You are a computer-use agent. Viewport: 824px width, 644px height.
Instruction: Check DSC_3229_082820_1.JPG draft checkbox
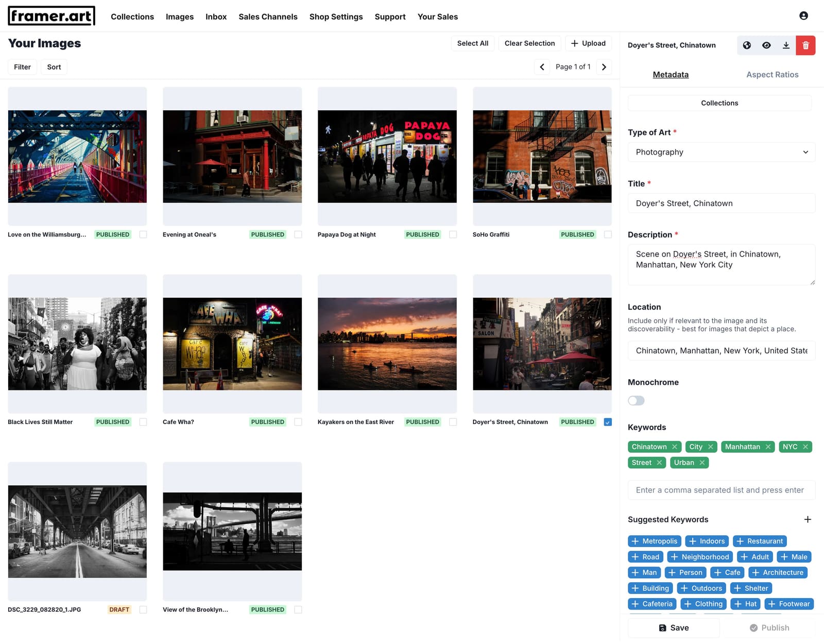pos(143,609)
